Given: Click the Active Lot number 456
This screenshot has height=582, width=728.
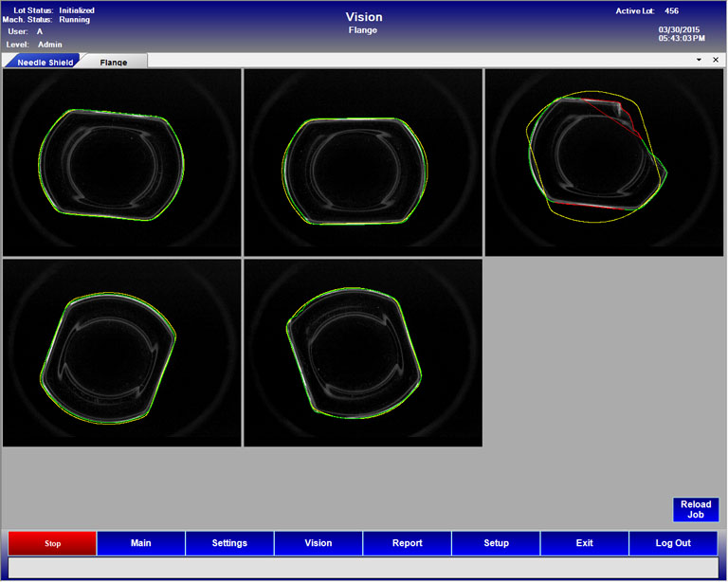Looking at the screenshot, I should pos(671,11).
